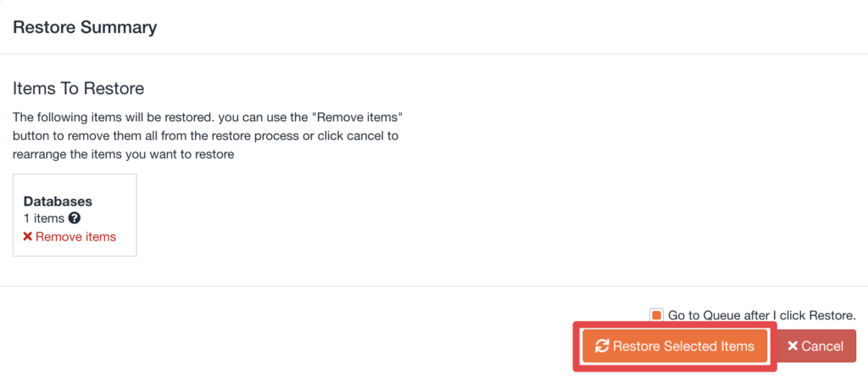Screen dimensions: 868x377
Task: Click the red X icon before Remove items
Action: (x=28, y=236)
